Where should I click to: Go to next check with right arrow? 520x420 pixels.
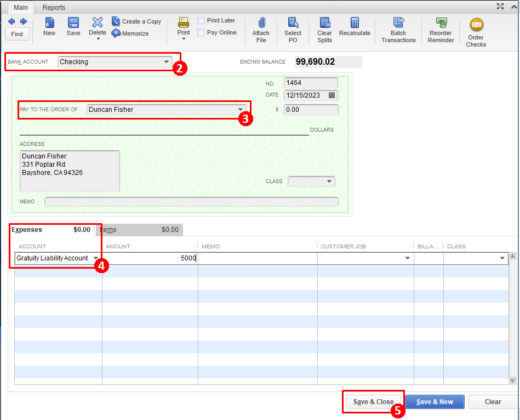point(24,21)
